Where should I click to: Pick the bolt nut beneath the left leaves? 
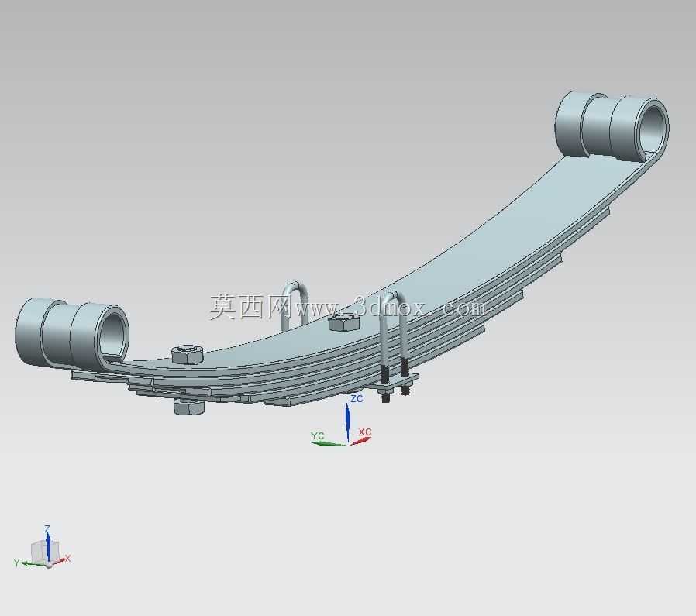(x=188, y=407)
